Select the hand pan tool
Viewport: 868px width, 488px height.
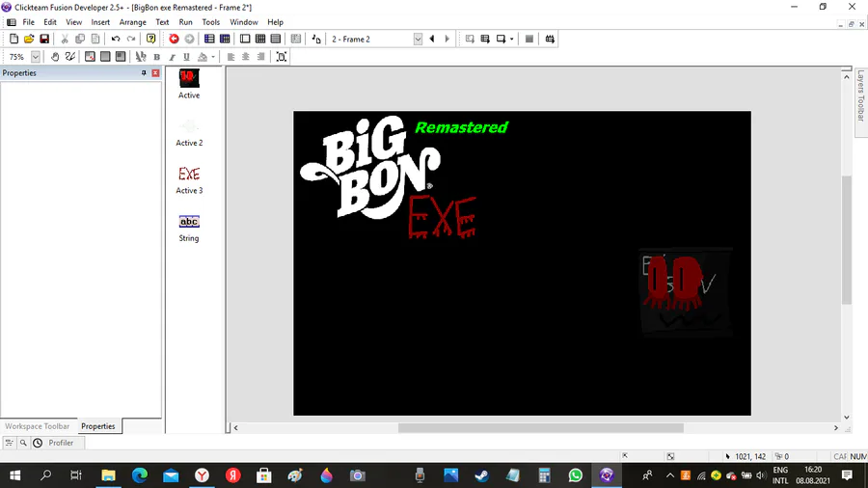[55, 57]
